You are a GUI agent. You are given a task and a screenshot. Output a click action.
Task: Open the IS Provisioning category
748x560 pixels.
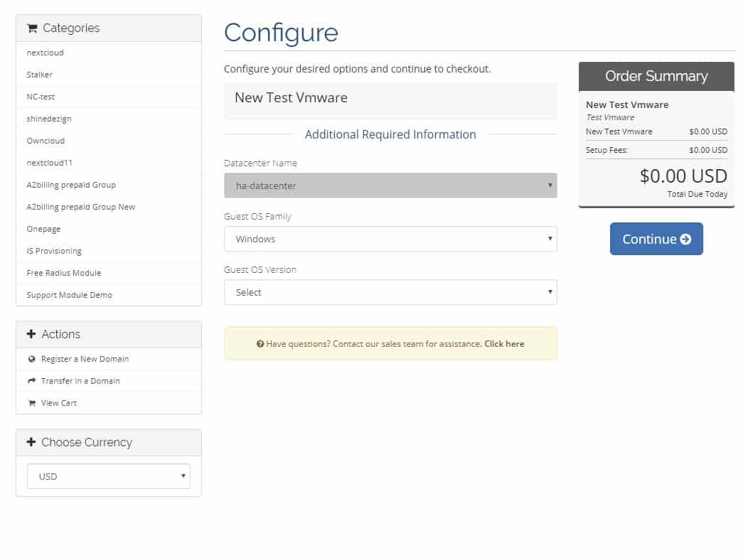pyautogui.click(x=54, y=251)
